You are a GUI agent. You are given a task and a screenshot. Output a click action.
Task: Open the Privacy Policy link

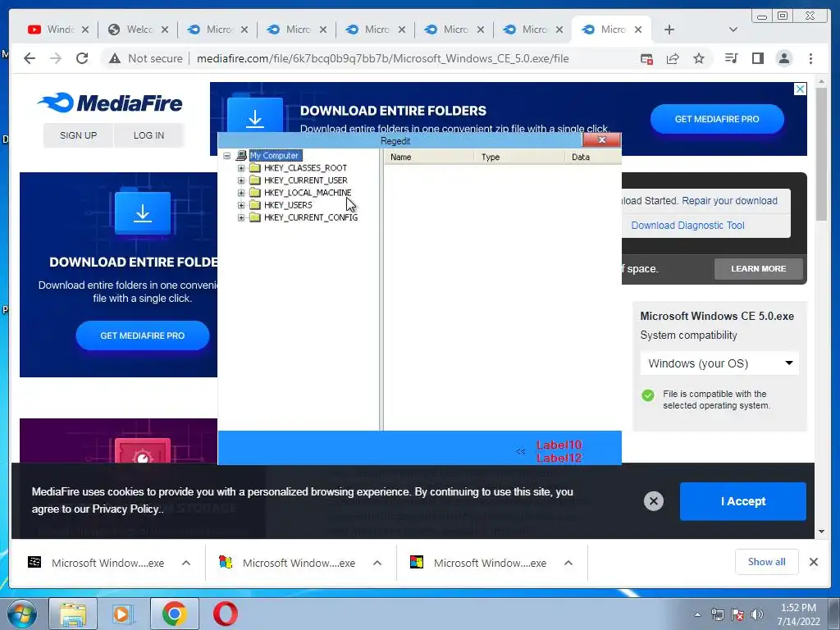126,509
